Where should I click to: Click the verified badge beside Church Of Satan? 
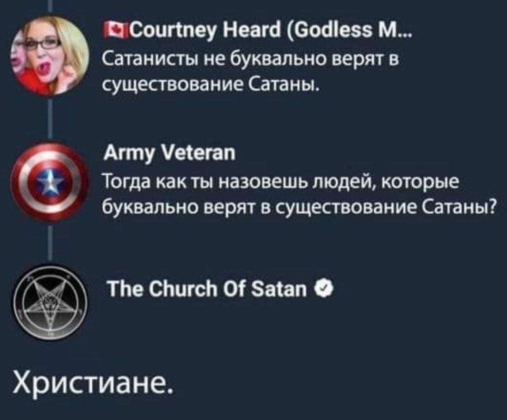322,289
